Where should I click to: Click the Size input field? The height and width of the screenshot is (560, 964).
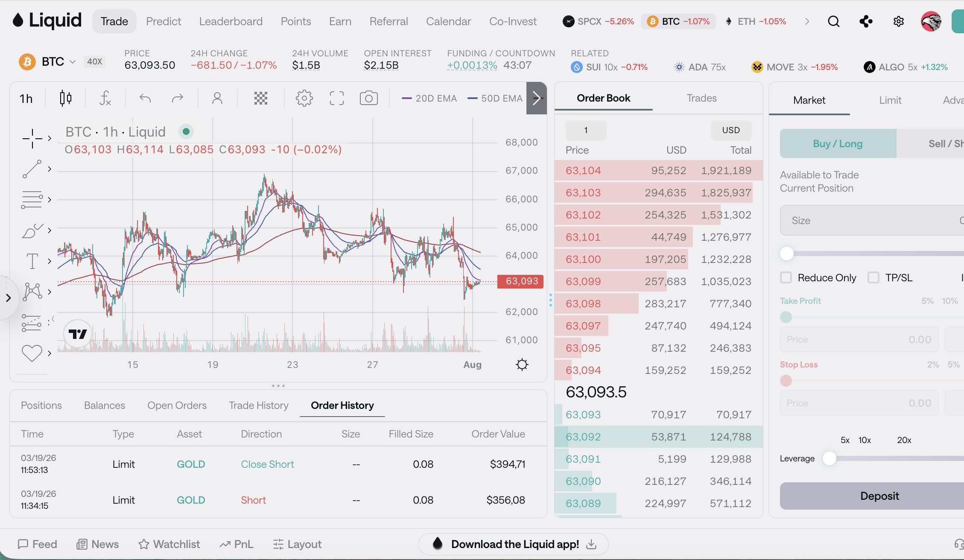pyautogui.click(x=872, y=220)
